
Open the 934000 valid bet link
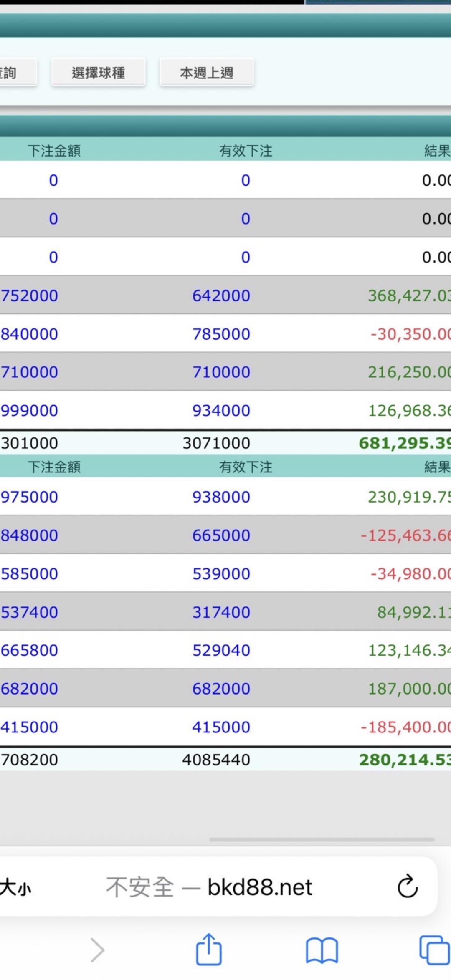[x=221, y=410]
